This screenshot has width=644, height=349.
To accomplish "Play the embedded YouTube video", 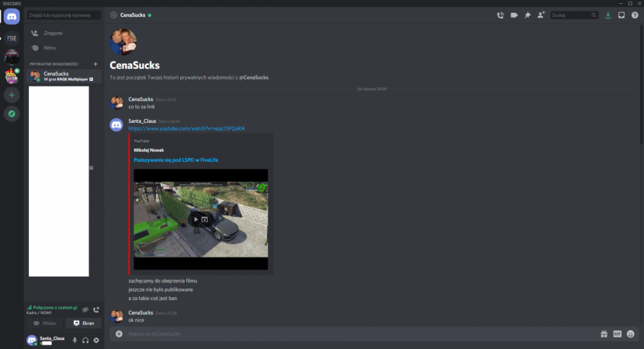I will coord(196,220).
